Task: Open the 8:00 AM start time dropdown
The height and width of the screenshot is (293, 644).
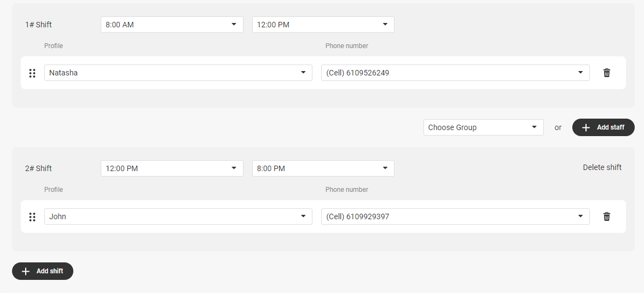Action: coord(172,25)
